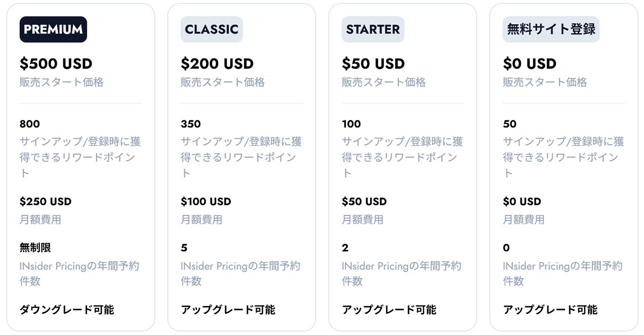The image size is (644, 335).
Task: Click the Classic card's 5 reservations value
Action: (x=184, y=248)
